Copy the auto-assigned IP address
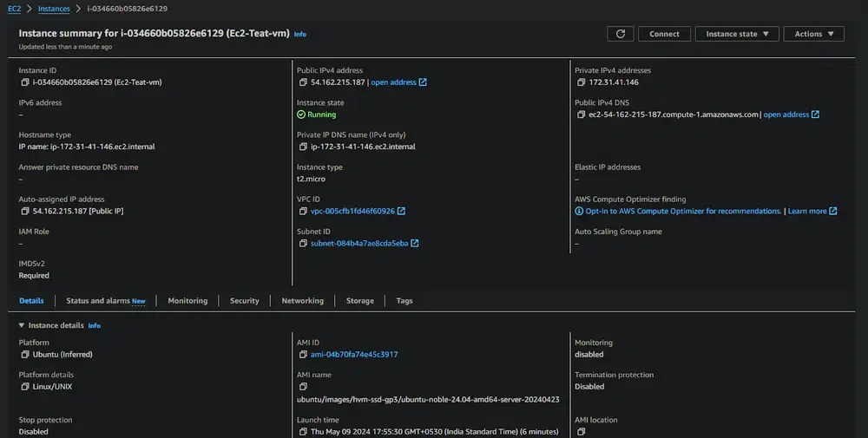The width and height of the screenshot is (868, 438). [25, 211]
